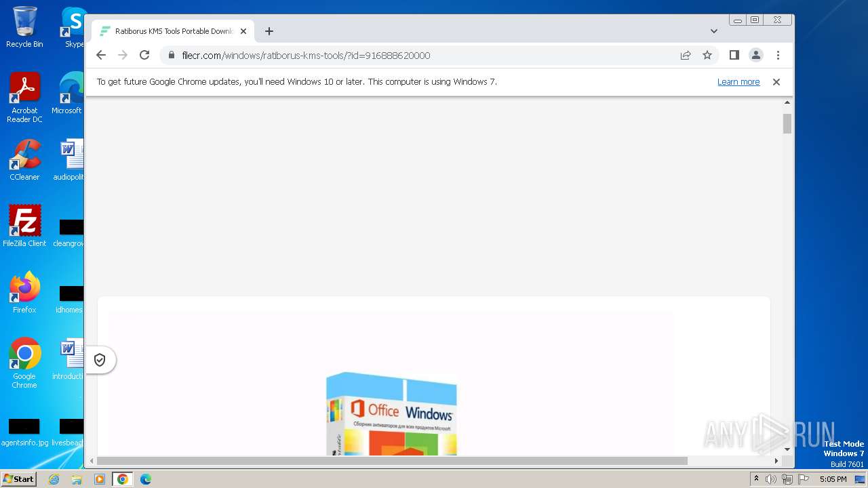The image size is (868, 488).
Task: Share this page using the share icon
Action: [686, 56]
